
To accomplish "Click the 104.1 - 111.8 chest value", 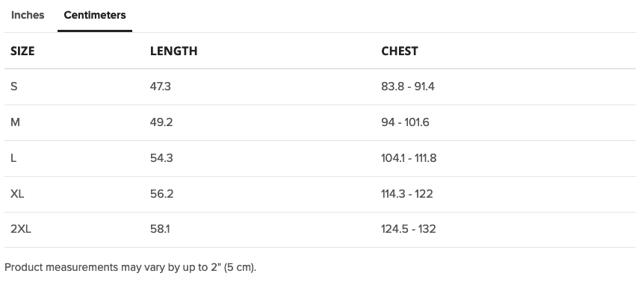I will (409, 158).
